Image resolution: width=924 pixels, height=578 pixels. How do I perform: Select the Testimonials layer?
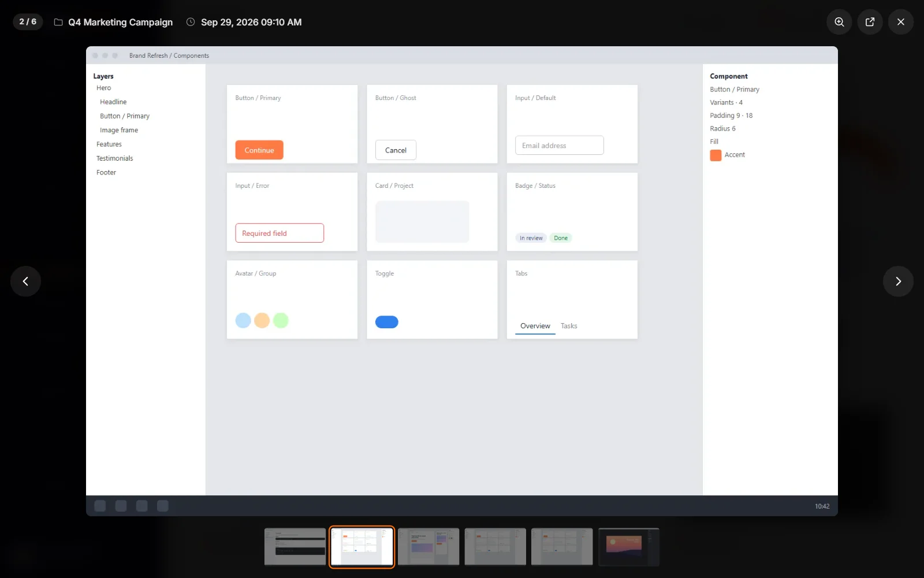pos(115,158)
